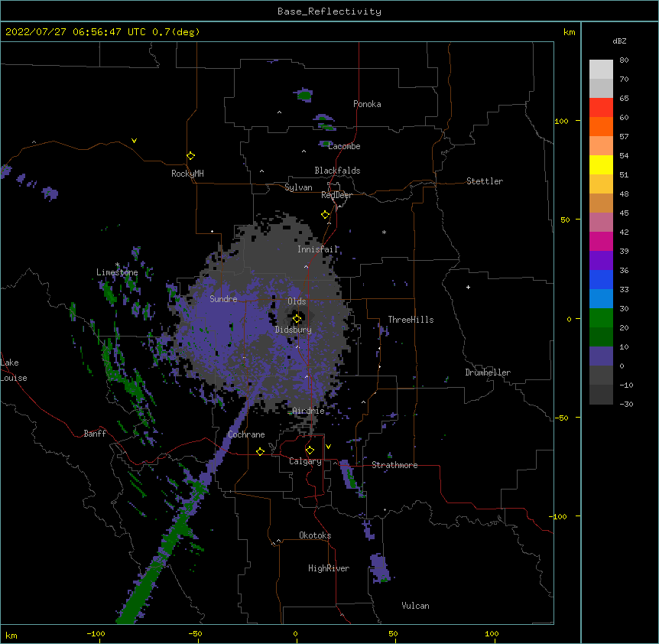The height and width of the screenshot is (644, 659).
Task: Click the Cochrane town label
Action: [246, 434]
